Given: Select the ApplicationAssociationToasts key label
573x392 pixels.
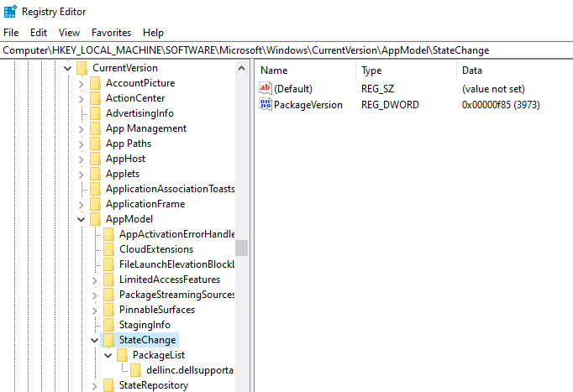Looking at the screenshot, I should [170, 189].
